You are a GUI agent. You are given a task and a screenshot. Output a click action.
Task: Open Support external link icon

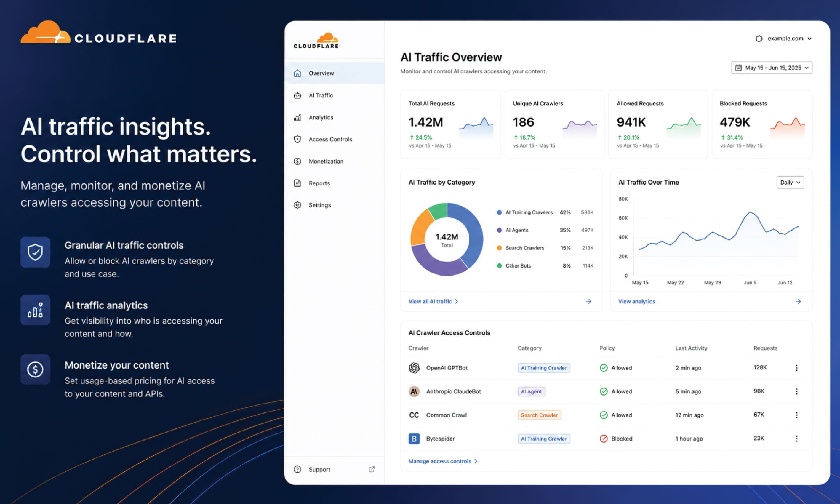pyautogui.click(x=372, y=469)
